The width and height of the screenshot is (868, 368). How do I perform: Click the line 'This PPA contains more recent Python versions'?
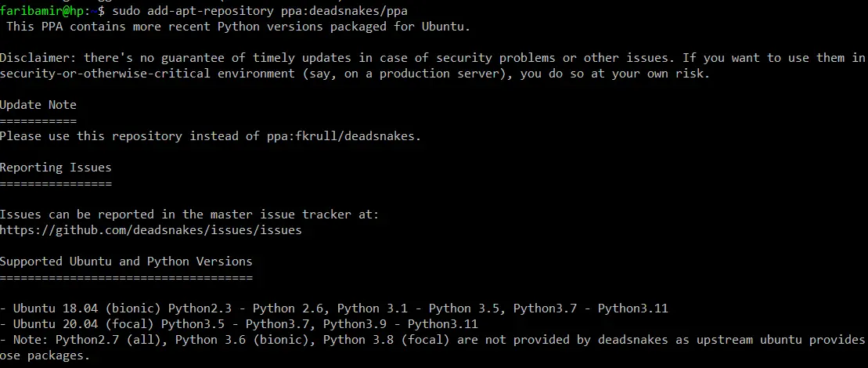(238, 27)
